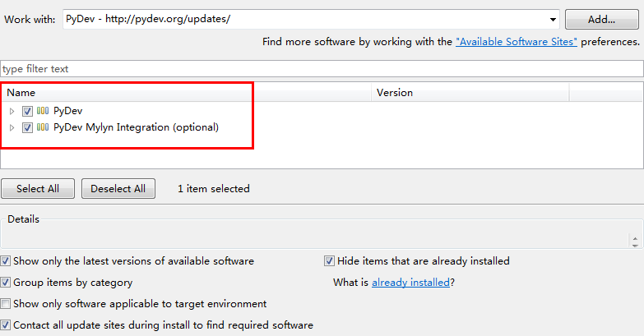Click the Select All button

pos(38,188)
